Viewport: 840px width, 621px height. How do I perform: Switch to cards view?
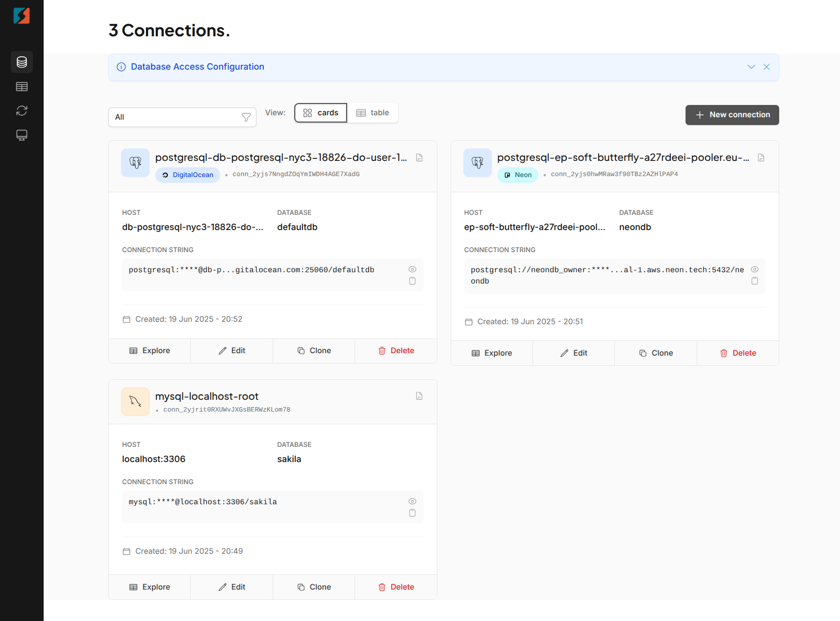click(x=321, y=113)
